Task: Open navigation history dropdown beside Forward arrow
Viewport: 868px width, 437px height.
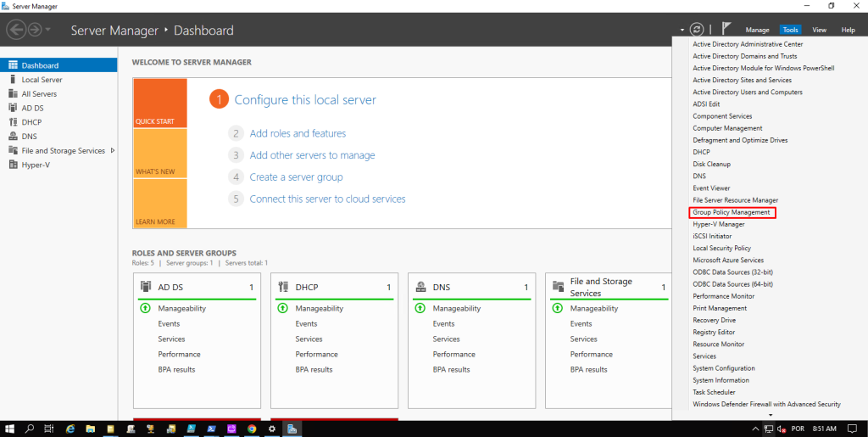Action: coord(48,30)
